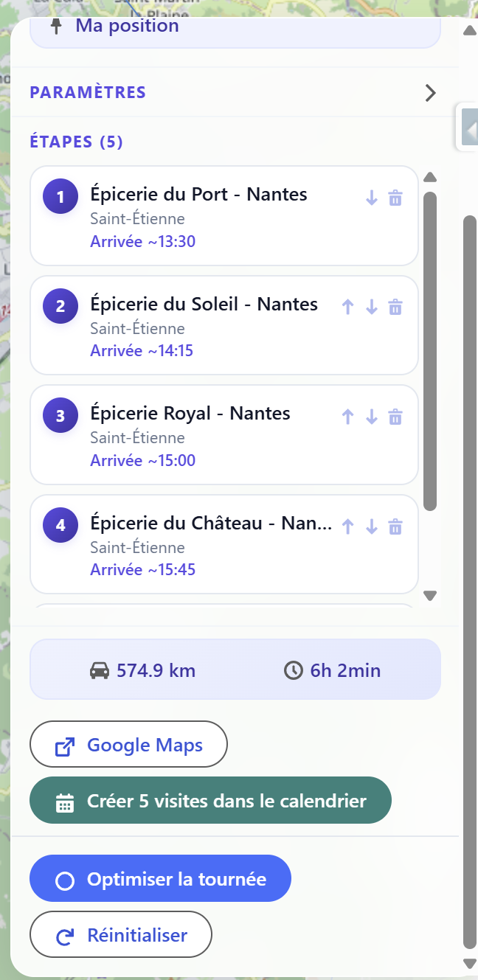Viewport: 478px width, 980px height.
Task: Click the Arrivée ~13:30 time label
Action: click(x=142, y=241)
